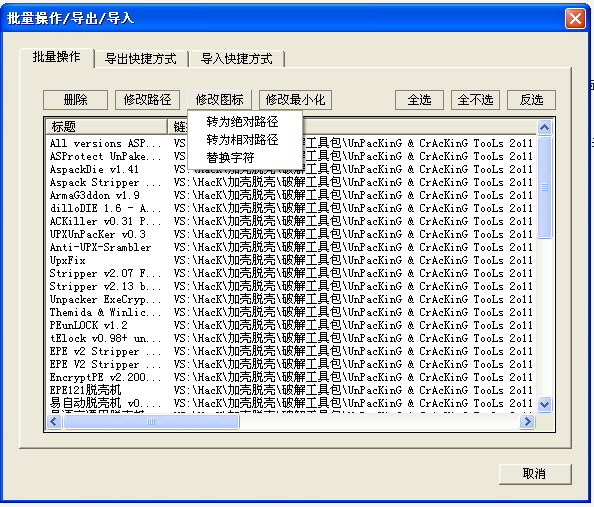The width and height of the screenshot is (594, 507).
Task: Click 全选 to select all
Action: click(x=419, y=100)
